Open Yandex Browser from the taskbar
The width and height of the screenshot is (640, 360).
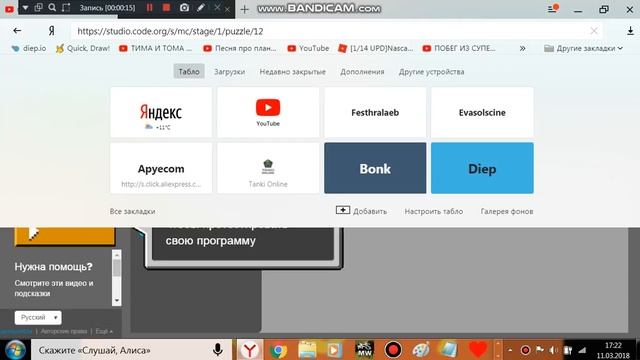[x=250, y=350]
